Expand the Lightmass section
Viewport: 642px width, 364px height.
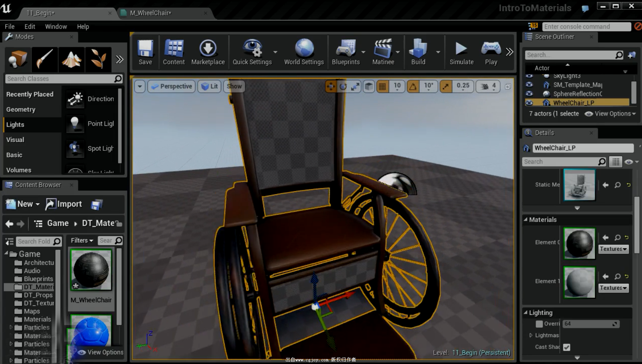tap(531, 335)
